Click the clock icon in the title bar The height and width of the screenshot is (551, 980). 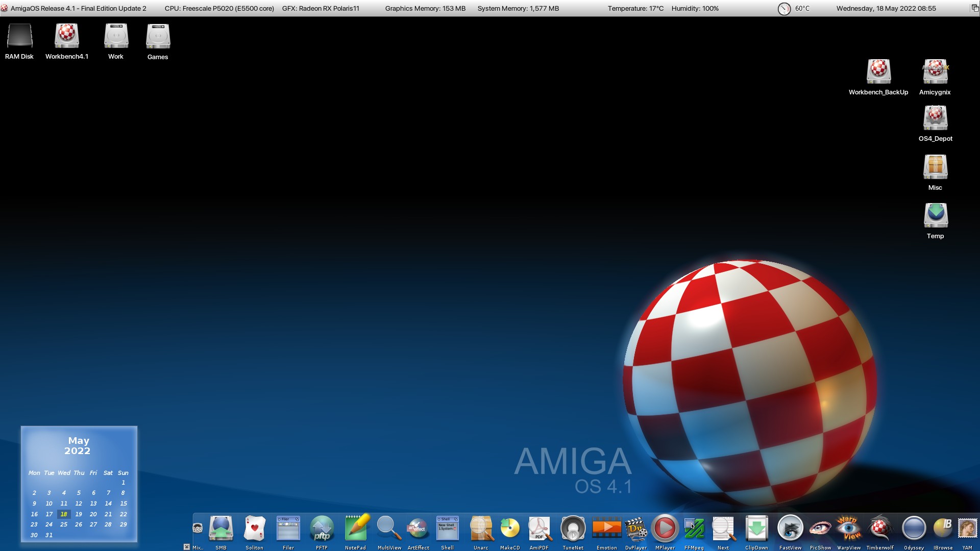784,9
